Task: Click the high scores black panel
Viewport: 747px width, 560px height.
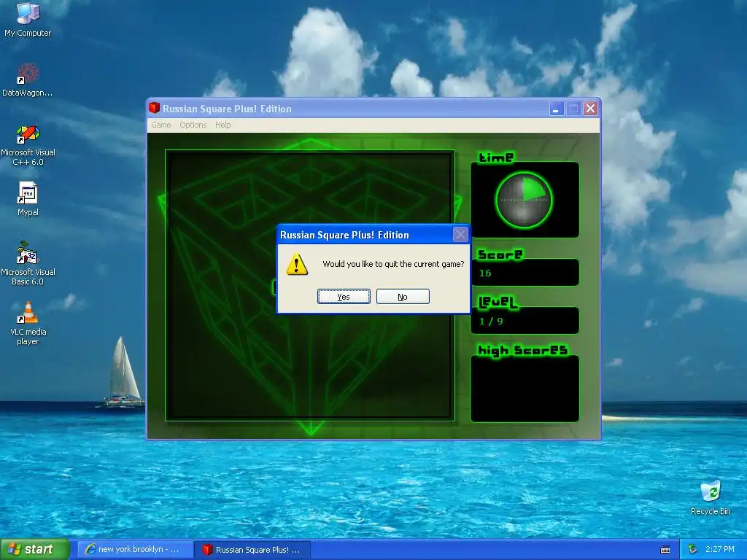Action: (525, 389)
